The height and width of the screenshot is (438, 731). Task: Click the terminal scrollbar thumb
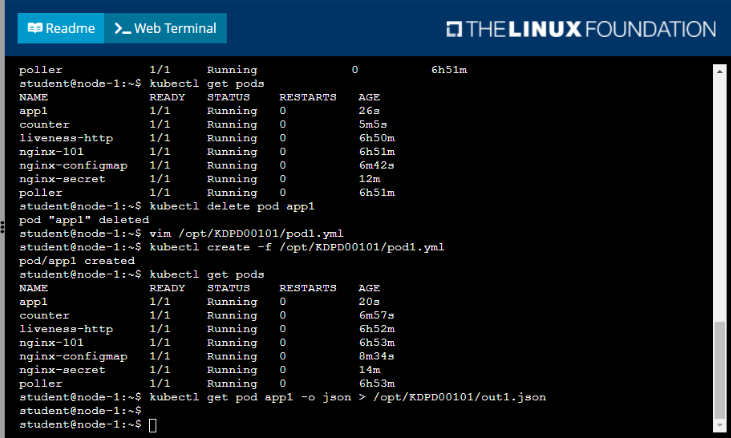(719, 368)
